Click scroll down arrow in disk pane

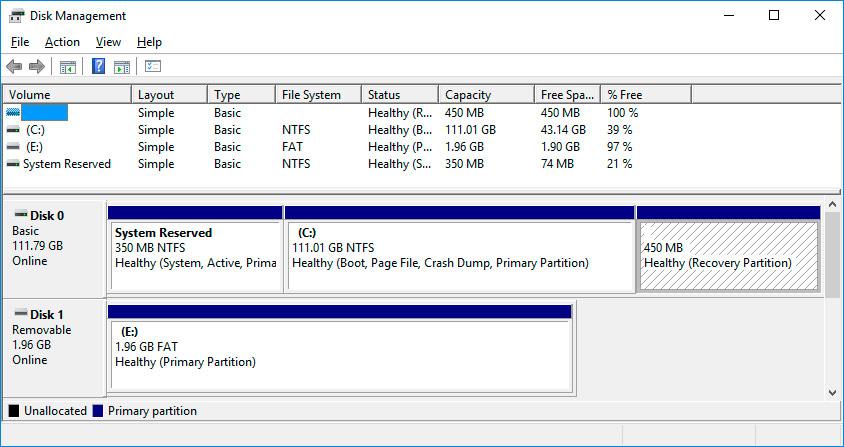pos(832,393)
